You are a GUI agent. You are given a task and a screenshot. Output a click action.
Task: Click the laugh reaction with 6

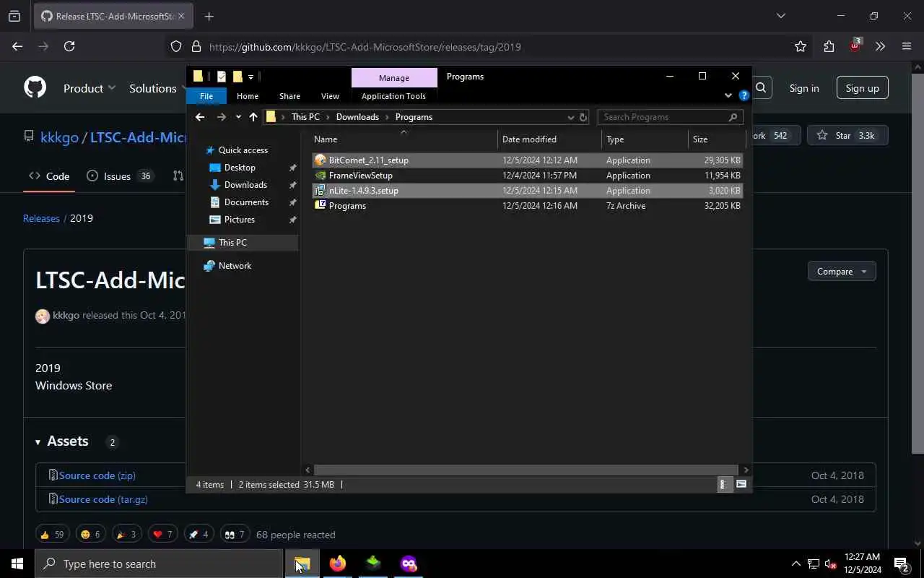(90, 535)
